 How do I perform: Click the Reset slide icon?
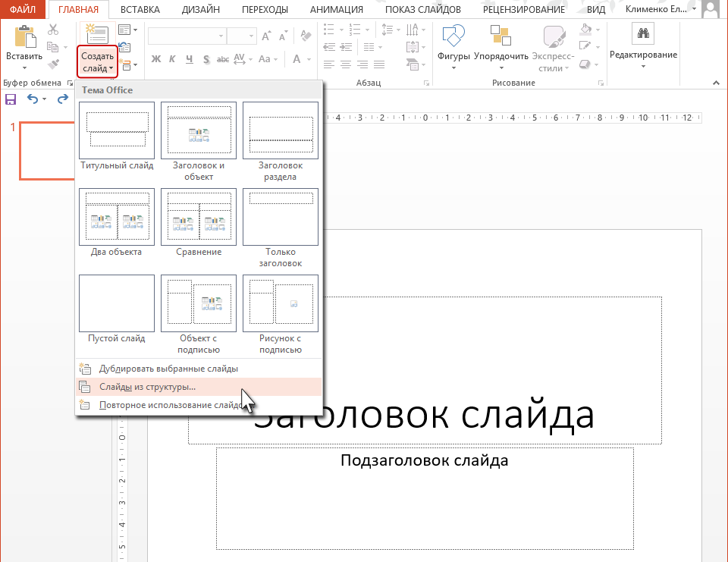tap(124, 47)
